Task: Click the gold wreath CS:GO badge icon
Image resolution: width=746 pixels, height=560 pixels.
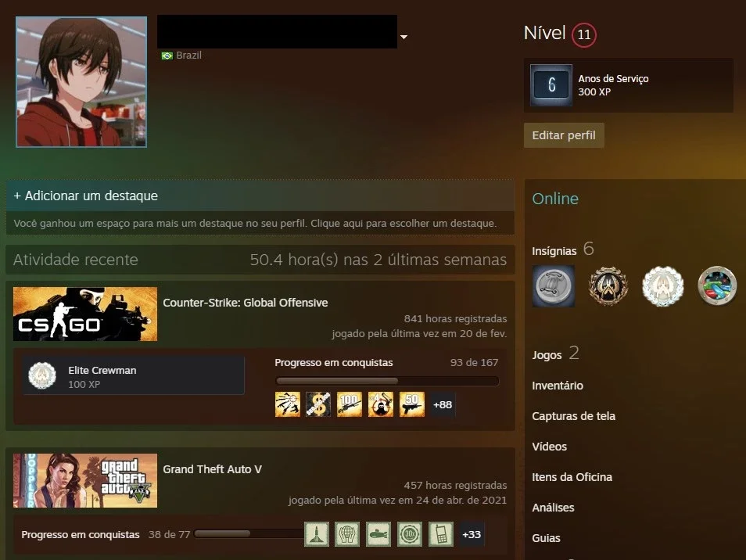Action: pos(608,286)
